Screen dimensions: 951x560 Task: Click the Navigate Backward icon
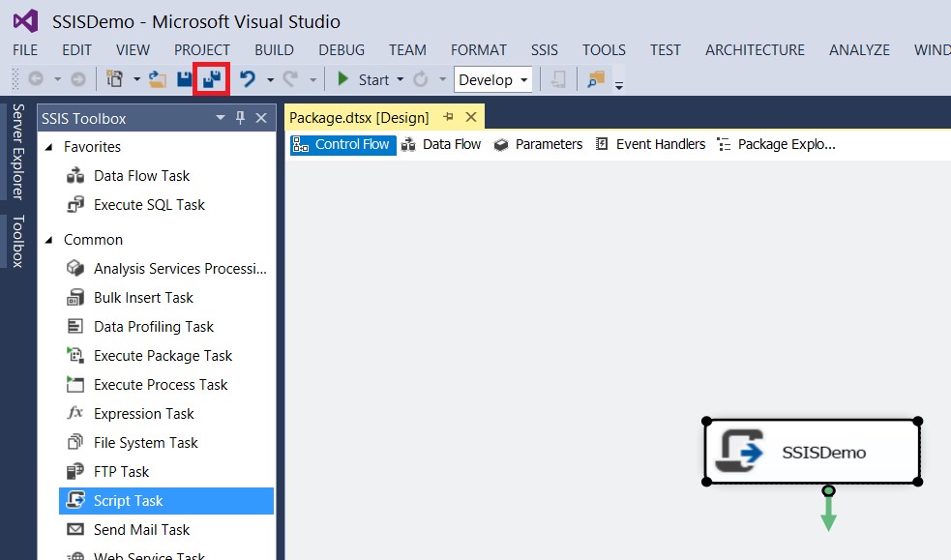tap(36, 79)
